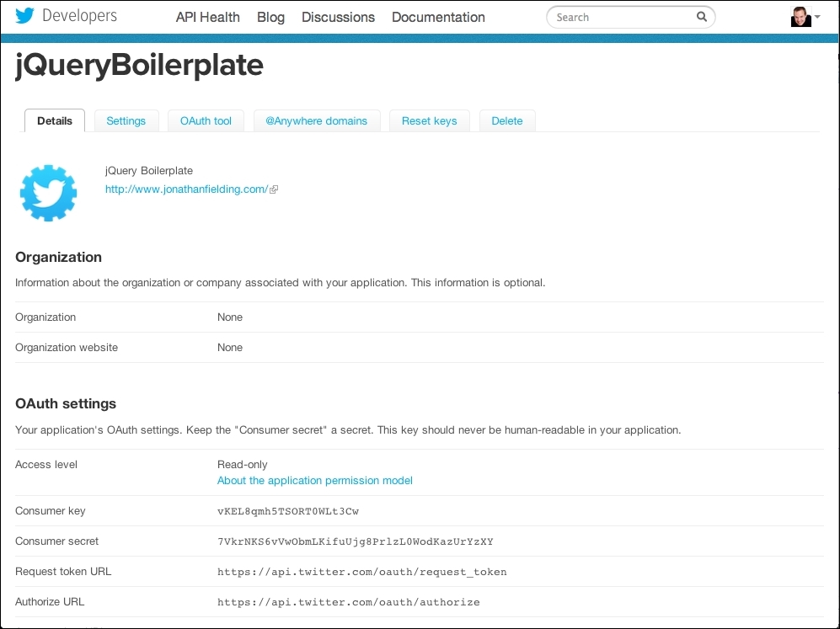Click the user profile avatar

[800, 17]
